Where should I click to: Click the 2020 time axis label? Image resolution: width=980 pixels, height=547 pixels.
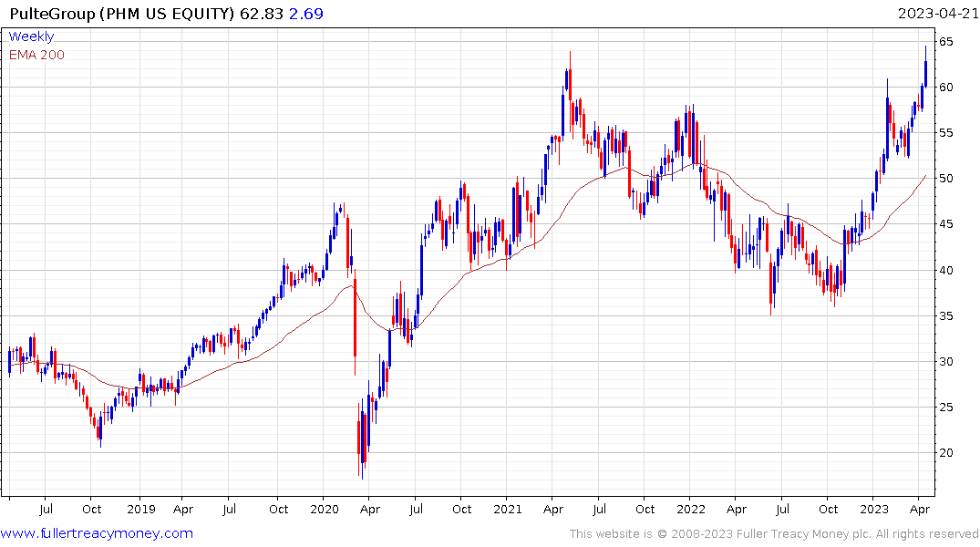[325, 510]
